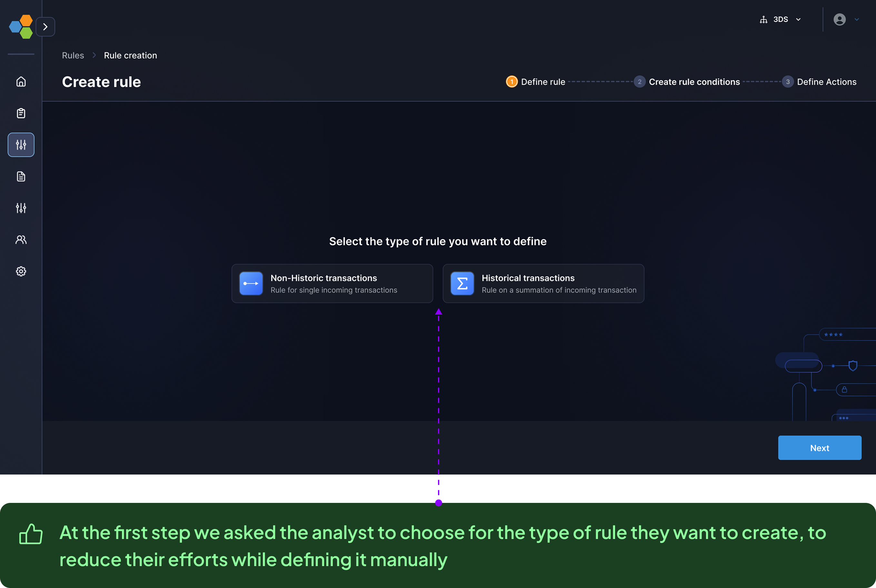Click the sigma icon on Historical card
The height and width of the screenshot is (588, 876).
(x=462, y=283)
